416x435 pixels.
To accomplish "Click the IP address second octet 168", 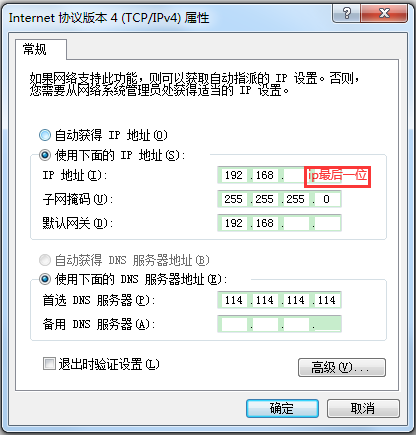I will [x=265, y=175].
